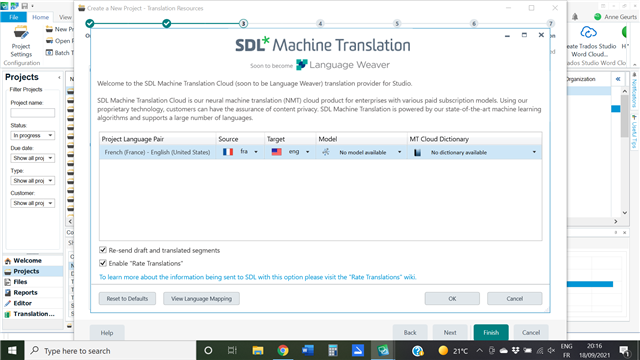This screenshot has width=640, height=360.
Task: Select the French (France) - English language pair row
Action: pyautogui.click(x=320, y=152)
